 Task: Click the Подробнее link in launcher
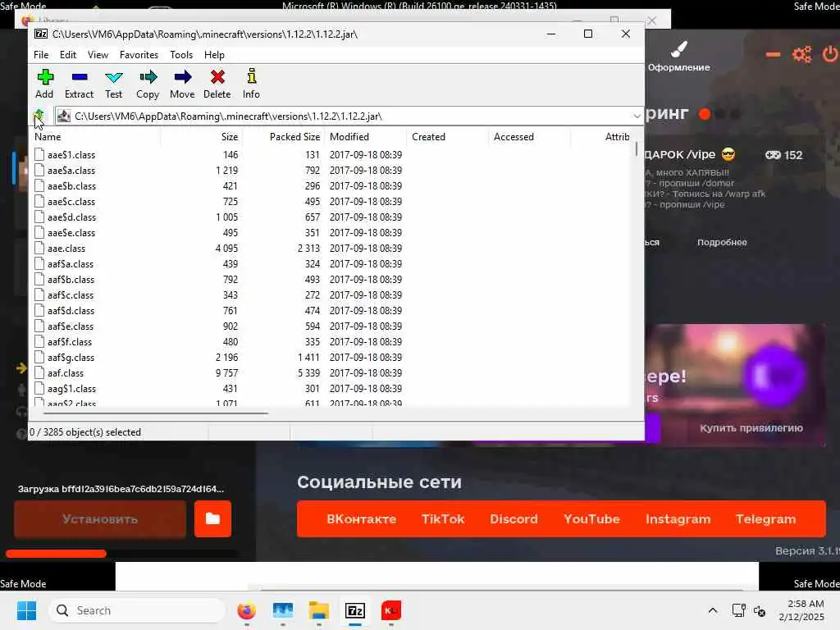point(722,242)
